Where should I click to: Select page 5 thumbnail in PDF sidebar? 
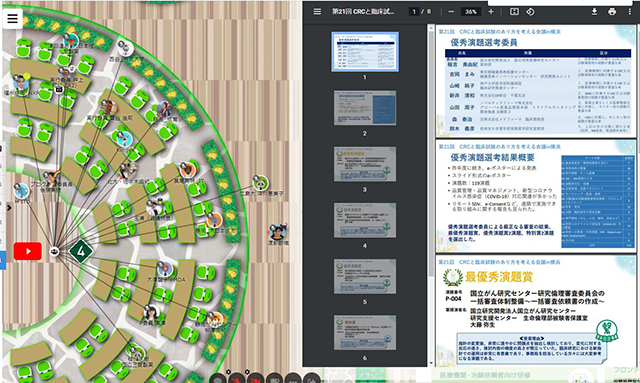pyautogui.click(x=365, y=276)
